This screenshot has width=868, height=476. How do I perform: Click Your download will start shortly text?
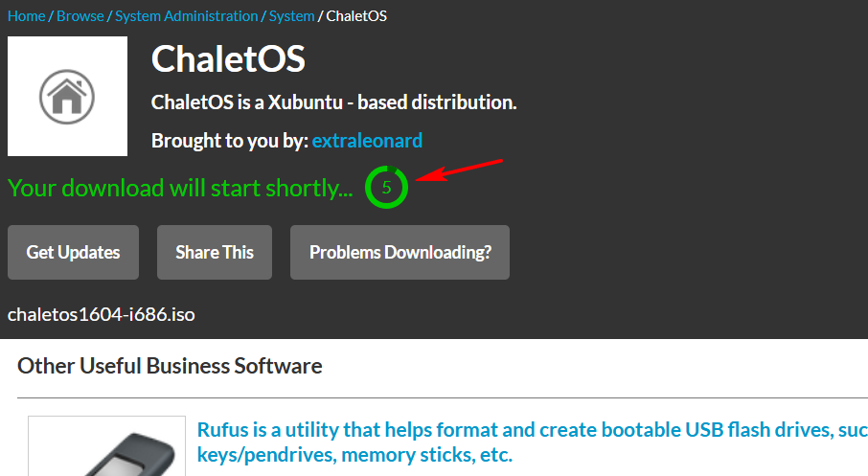coord(180,188)
